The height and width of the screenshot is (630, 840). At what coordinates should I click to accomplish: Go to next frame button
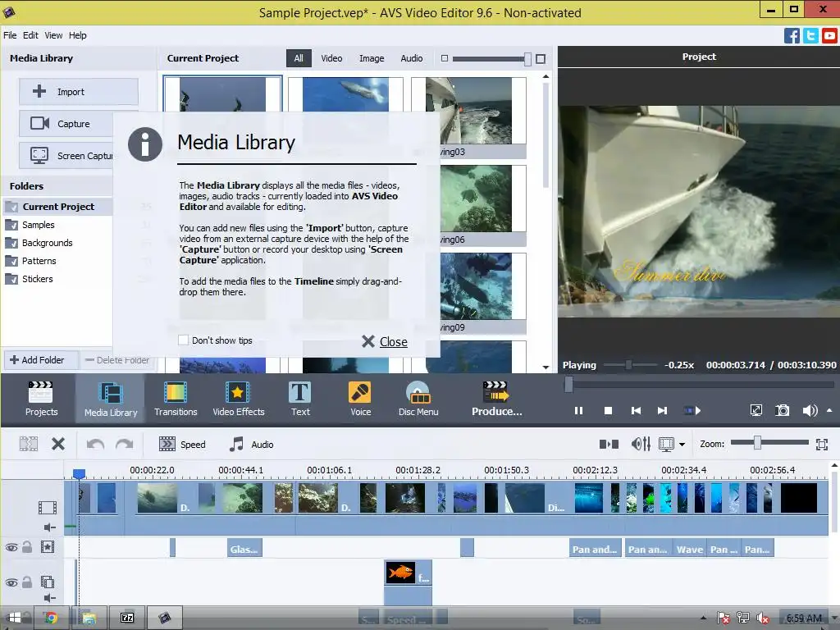[662, 410]
